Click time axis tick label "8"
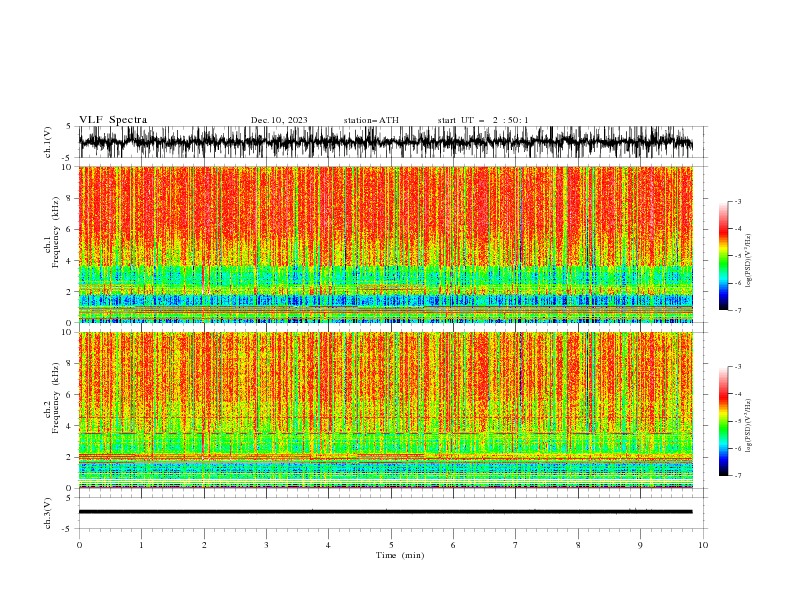Screen dimensions: 792x612 pos(578,545)
